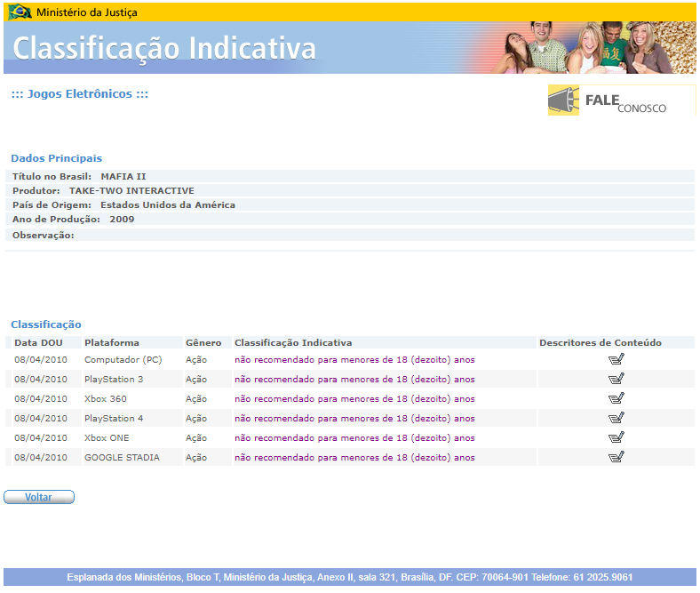Open classification link for GOOGLE STADIA row
700x593 pixels.
pyautogui.click(x=354, y=458)
